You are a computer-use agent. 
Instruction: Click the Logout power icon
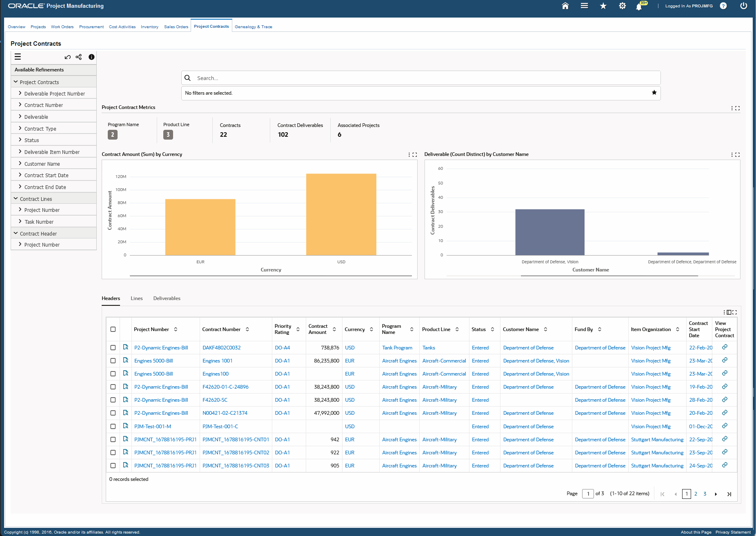click(743, 6)
